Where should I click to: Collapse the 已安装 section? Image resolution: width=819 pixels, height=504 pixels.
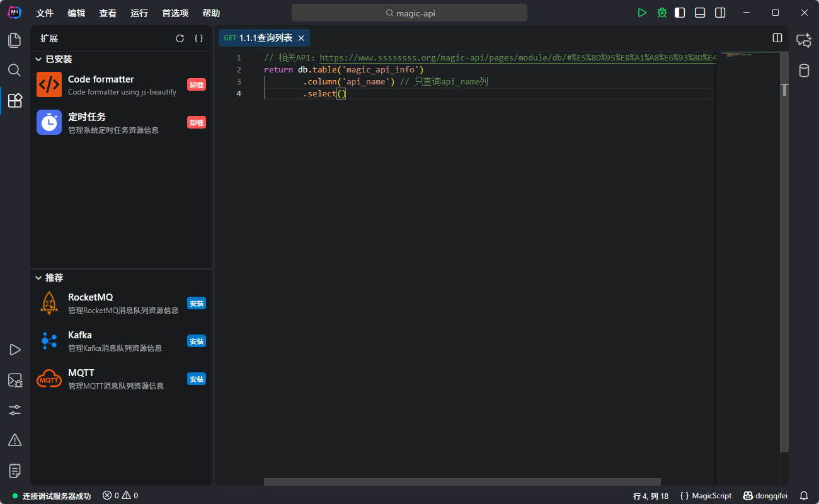pyautogui.click(x=54, y=59)
